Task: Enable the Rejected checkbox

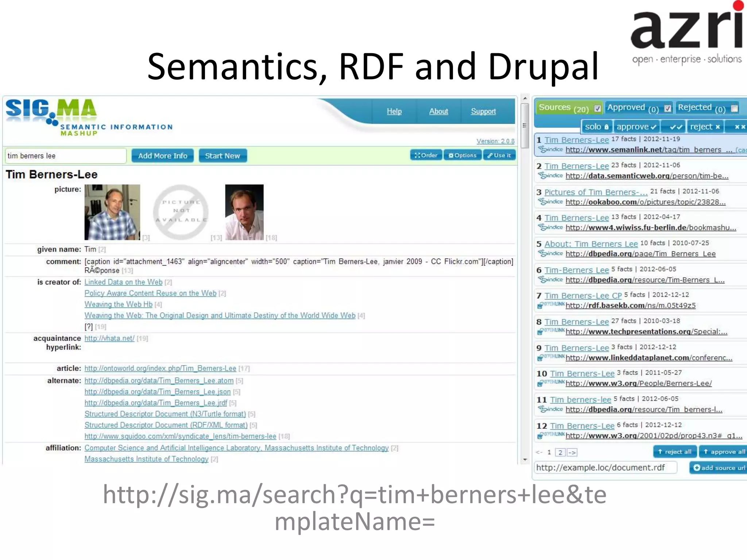Action: [735, 108]
